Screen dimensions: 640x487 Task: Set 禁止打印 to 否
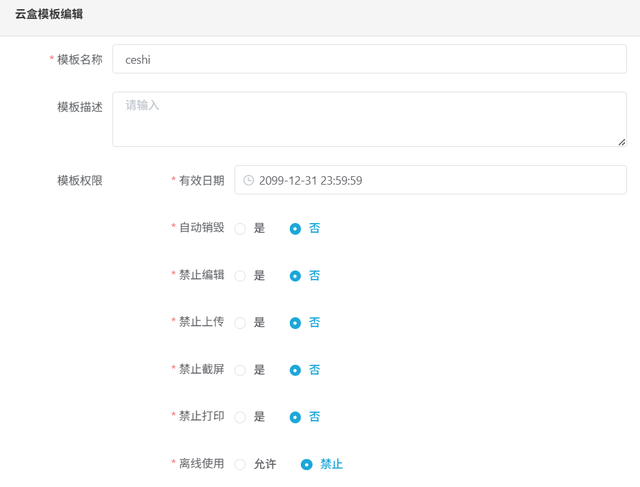coord(295,417)
